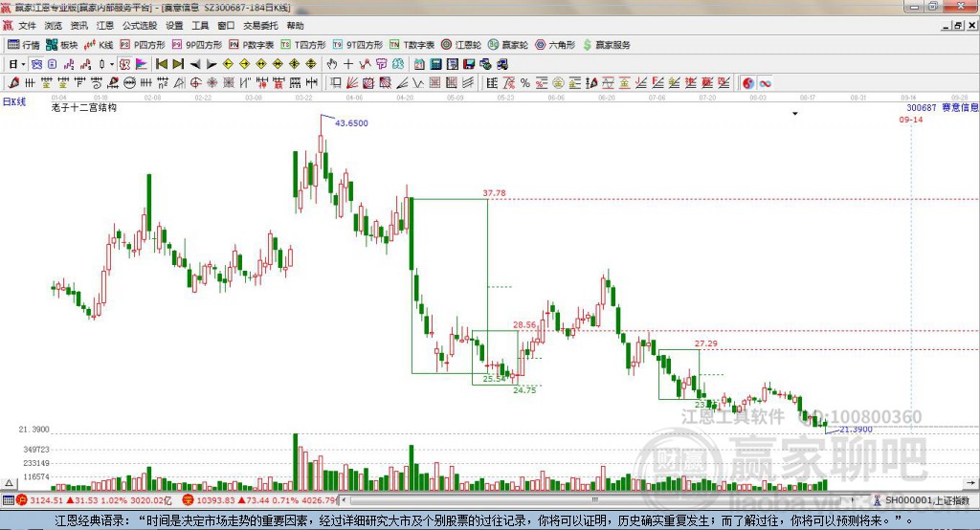Click the 24.75 green price label

tap(524, 390)
